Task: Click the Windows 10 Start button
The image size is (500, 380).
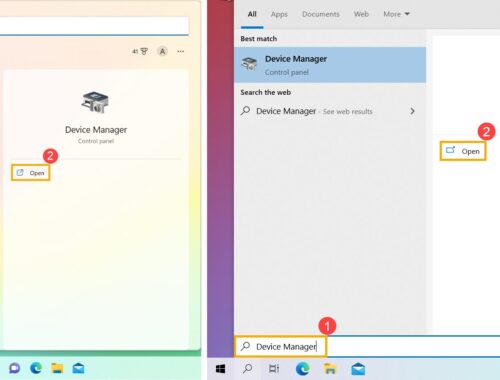Action: 220,369
